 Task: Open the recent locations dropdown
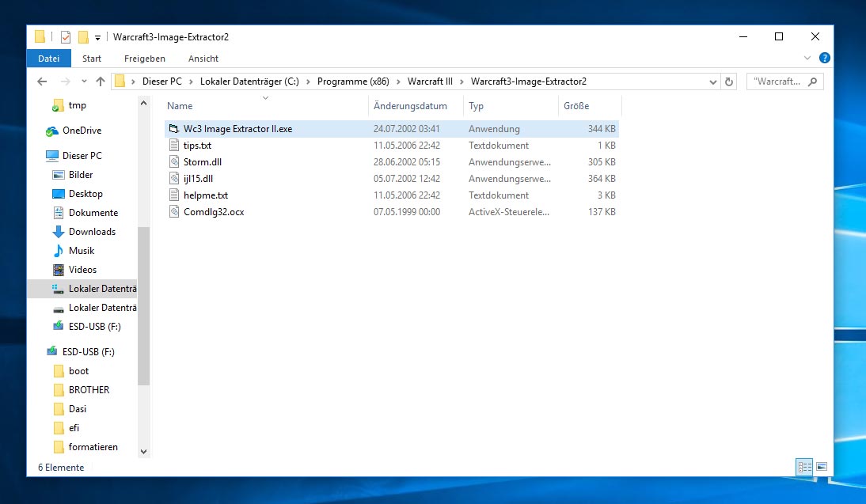[84, 81]
